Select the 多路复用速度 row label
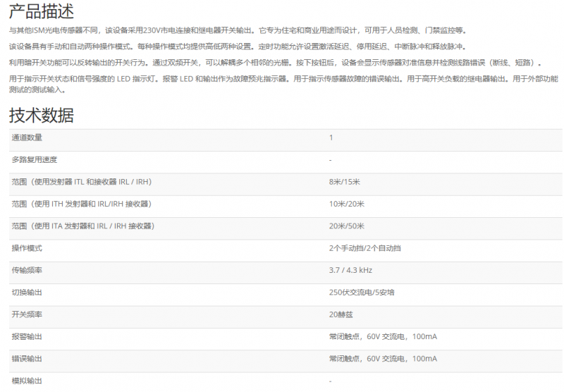This screenshot has height=392, width=564. click(35, 160)
